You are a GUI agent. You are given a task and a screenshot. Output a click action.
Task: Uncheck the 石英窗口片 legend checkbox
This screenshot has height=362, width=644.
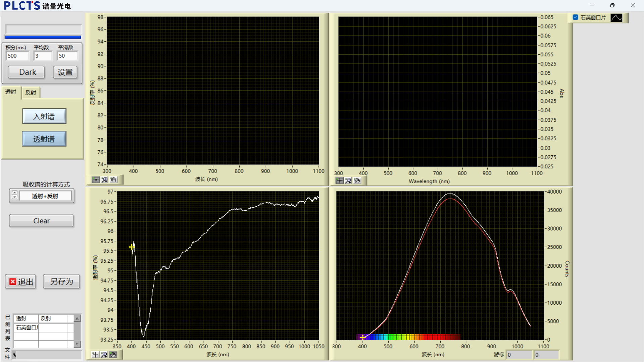click(x=576, y=17)
